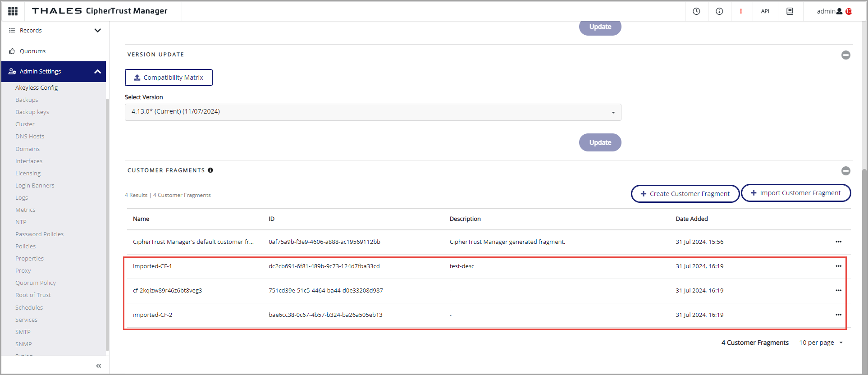This screenshot has height=375, width=868.
Task: Open the documentation page icon in header
Action: point(790,11)
